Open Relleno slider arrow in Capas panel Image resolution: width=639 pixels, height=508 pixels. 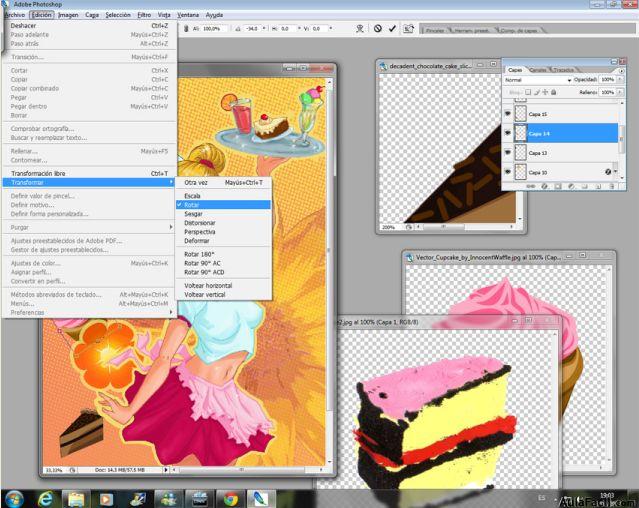(620, 92)
